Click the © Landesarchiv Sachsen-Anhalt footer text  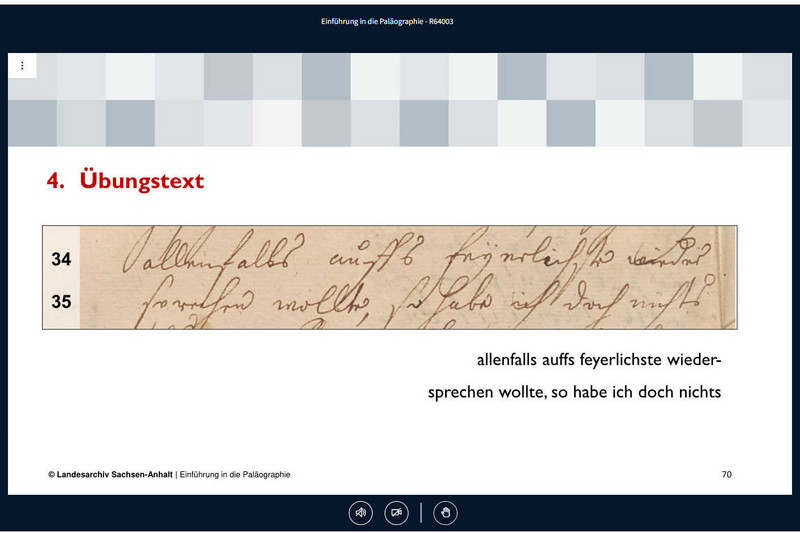click(x=110, y=474)
